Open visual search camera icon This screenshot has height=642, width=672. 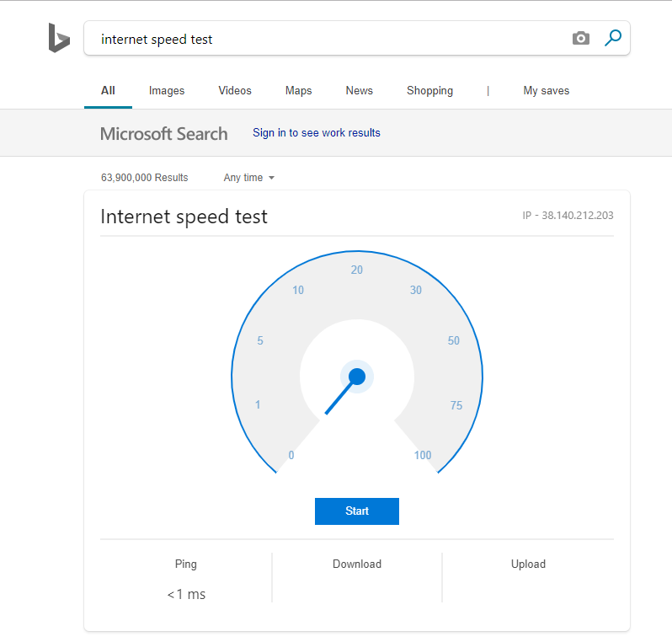[581, 38]
